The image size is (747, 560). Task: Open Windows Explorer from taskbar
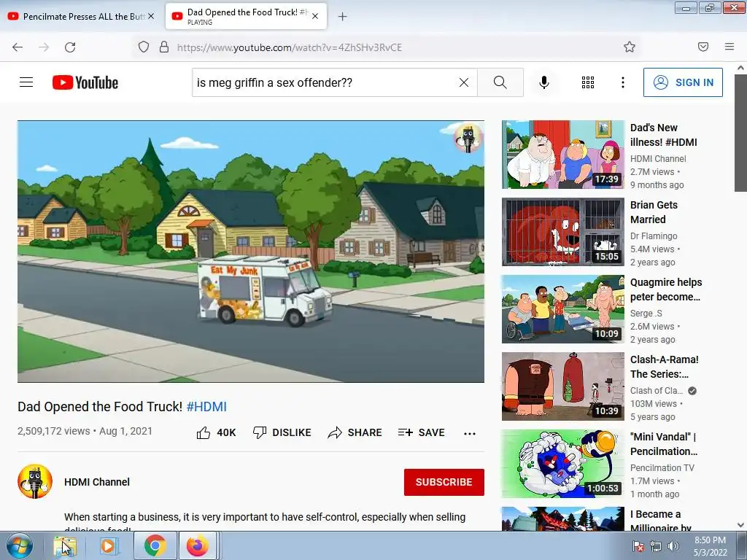click(65, 545)
